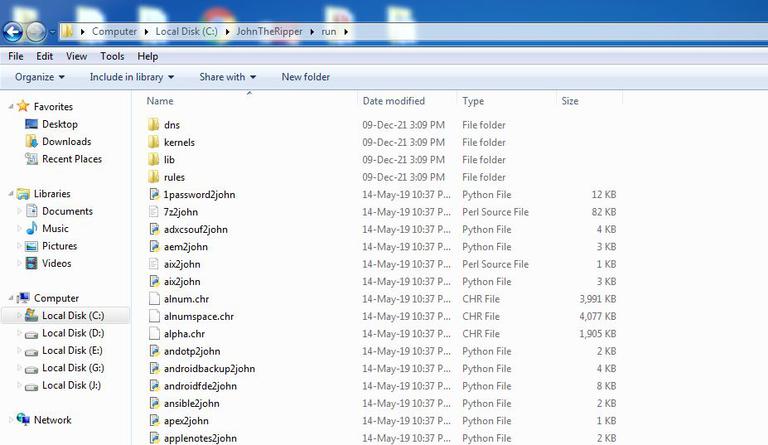
Task: Select JohnTheRipper in the address breadcrumb
Action: coord(269,31)
